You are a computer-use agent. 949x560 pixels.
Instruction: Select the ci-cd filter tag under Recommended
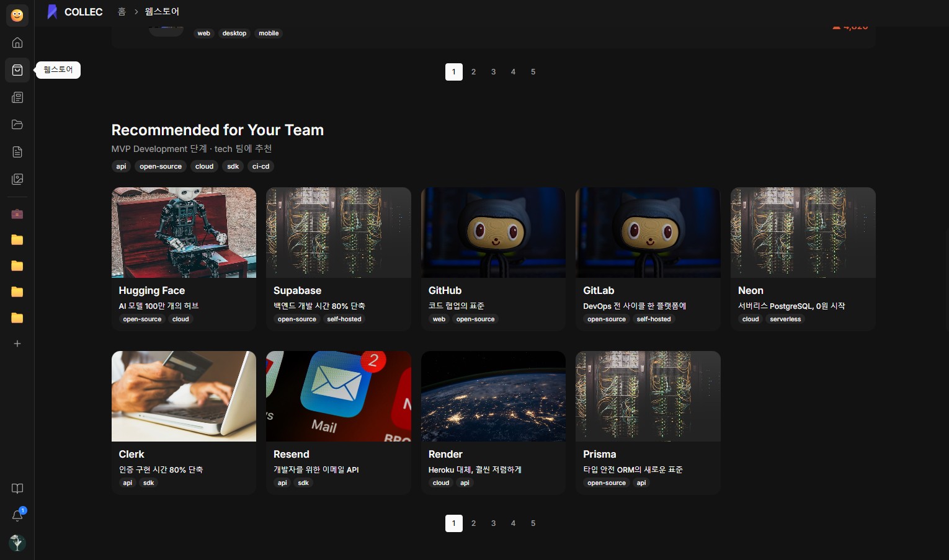261,166
